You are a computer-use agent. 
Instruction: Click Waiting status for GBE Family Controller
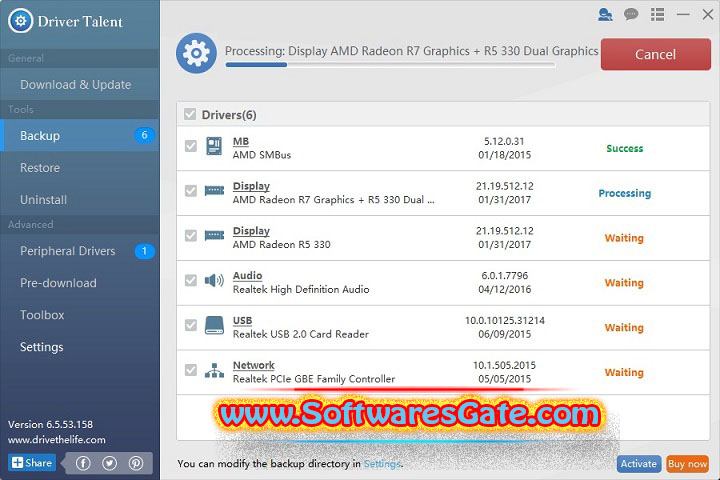pos(624,373)
